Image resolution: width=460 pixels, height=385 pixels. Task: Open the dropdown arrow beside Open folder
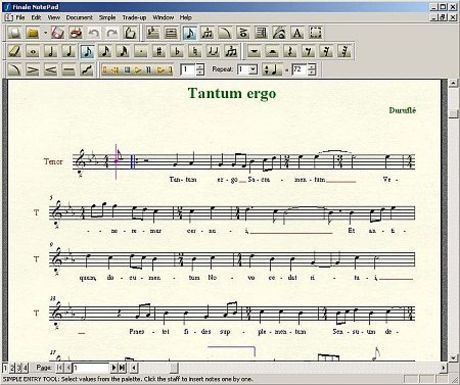pos(45,33)
